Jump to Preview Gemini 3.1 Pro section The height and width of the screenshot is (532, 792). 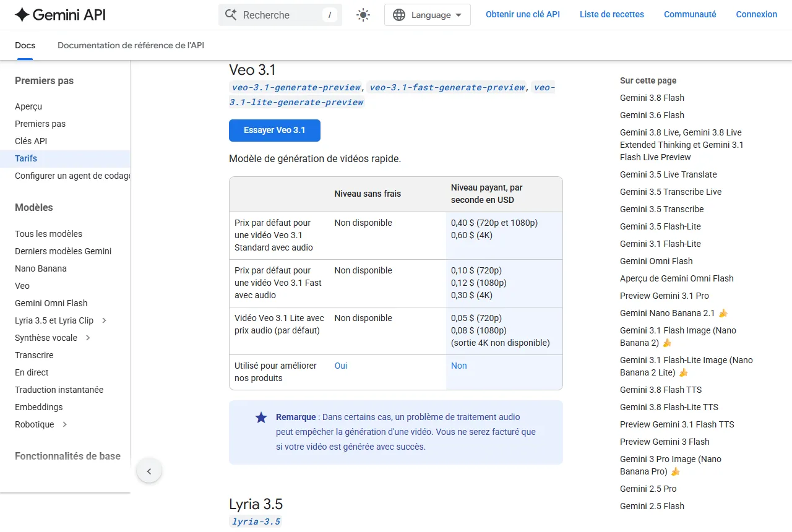click(665, 296)
